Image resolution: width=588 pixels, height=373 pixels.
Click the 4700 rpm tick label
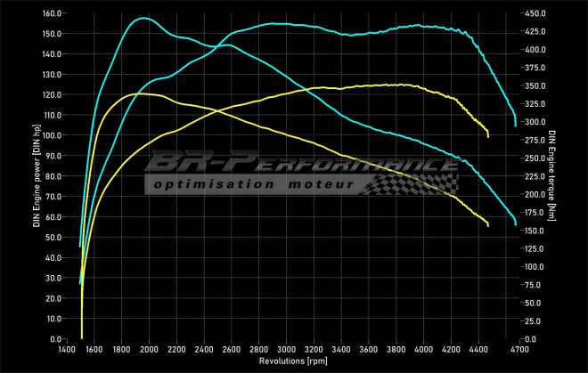[519, 350]
